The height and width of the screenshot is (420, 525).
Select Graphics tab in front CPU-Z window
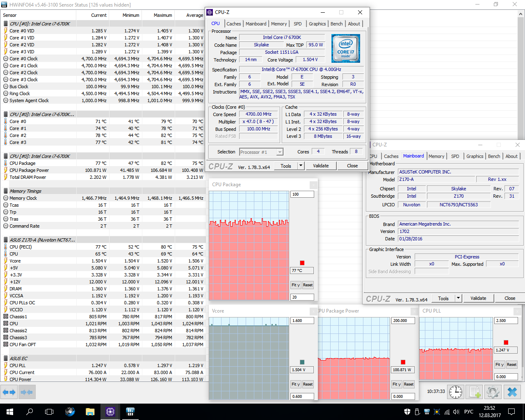click(x=317, y=24)
